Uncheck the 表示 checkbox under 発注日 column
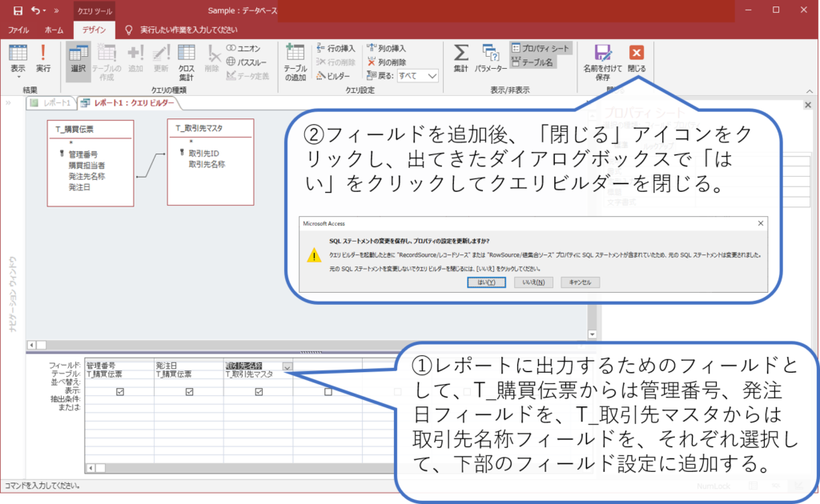Viewport: 820px width, 504px height. pos(189,392)
